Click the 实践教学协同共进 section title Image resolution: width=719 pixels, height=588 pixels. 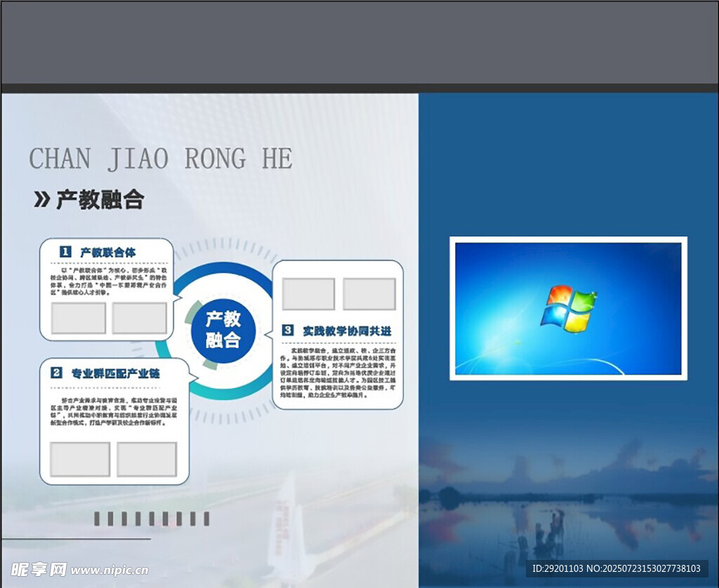tap(347, 330)
